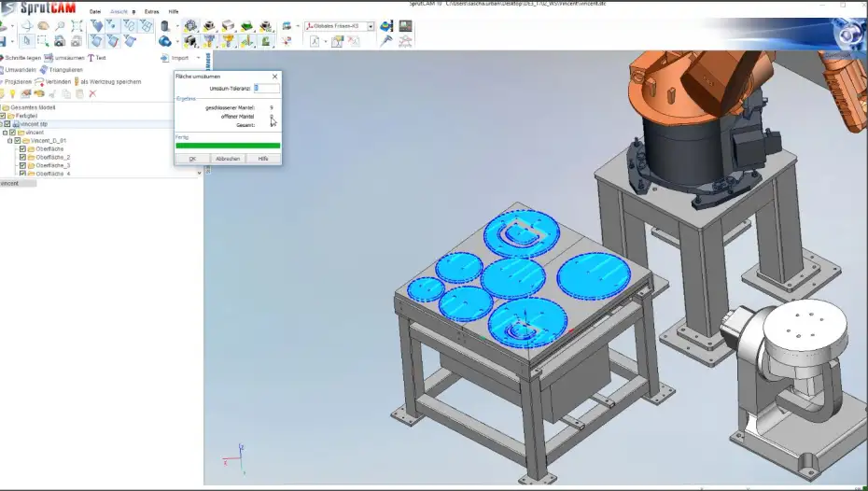
Task: Open the dropdown beside the cylinder icon
Action: [x=177, y=26]
